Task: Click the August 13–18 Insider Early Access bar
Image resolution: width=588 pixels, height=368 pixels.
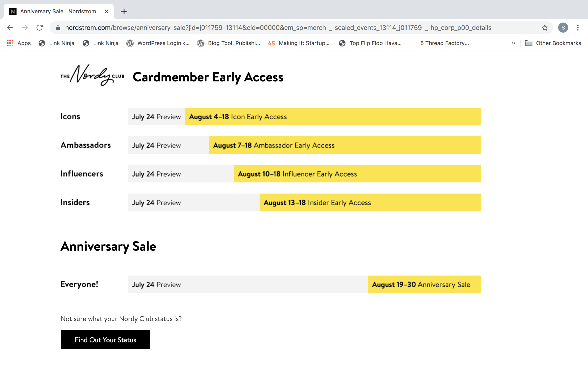Action: tap(370, 202)
